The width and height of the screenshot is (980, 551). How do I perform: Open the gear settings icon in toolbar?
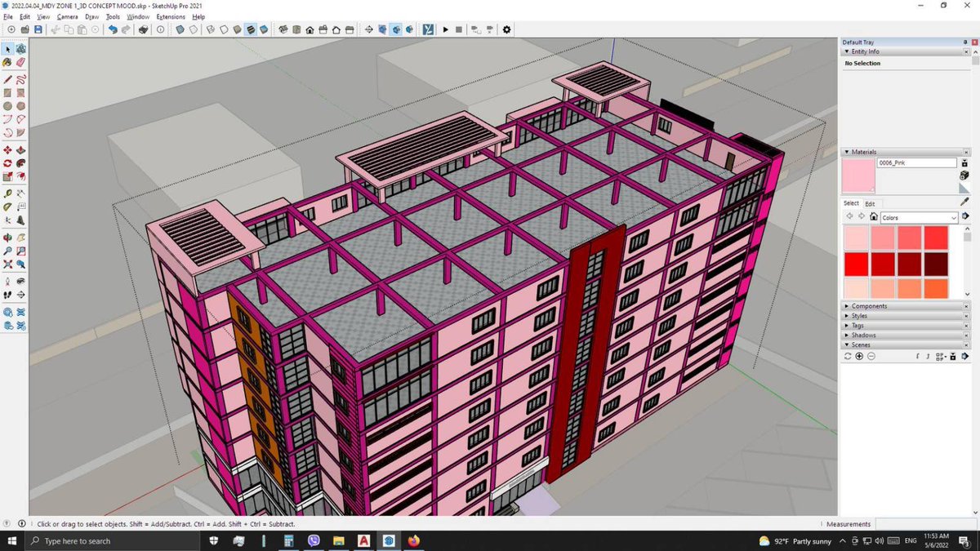click(x=506, y=29)
